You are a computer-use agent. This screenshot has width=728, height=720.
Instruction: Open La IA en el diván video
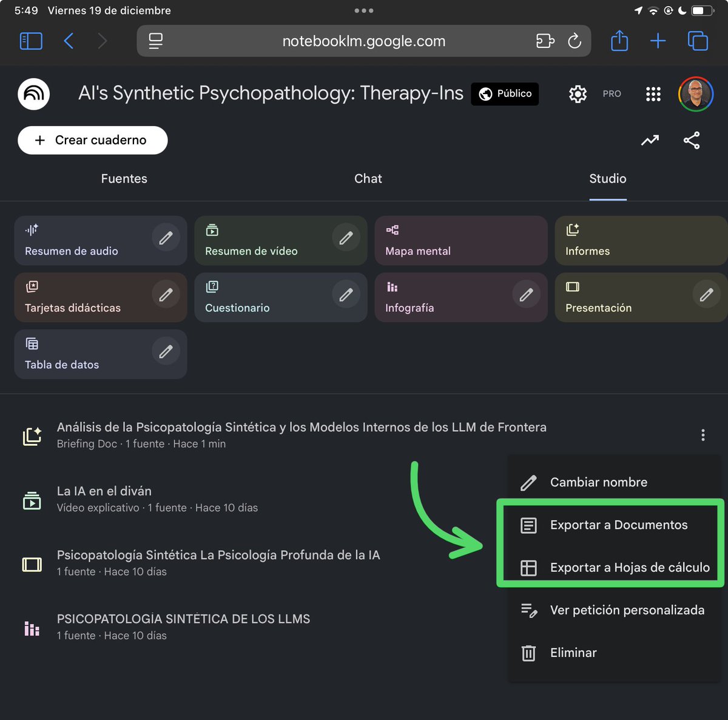157,499
